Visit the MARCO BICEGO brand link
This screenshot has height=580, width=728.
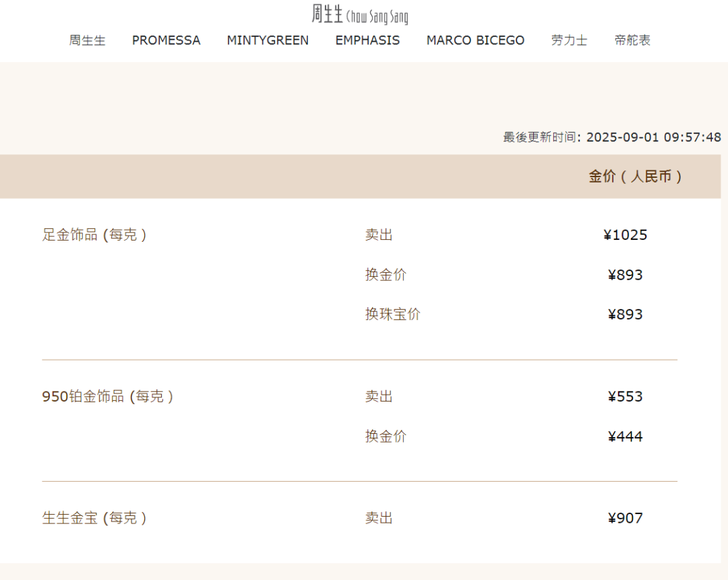coord(475,40)
